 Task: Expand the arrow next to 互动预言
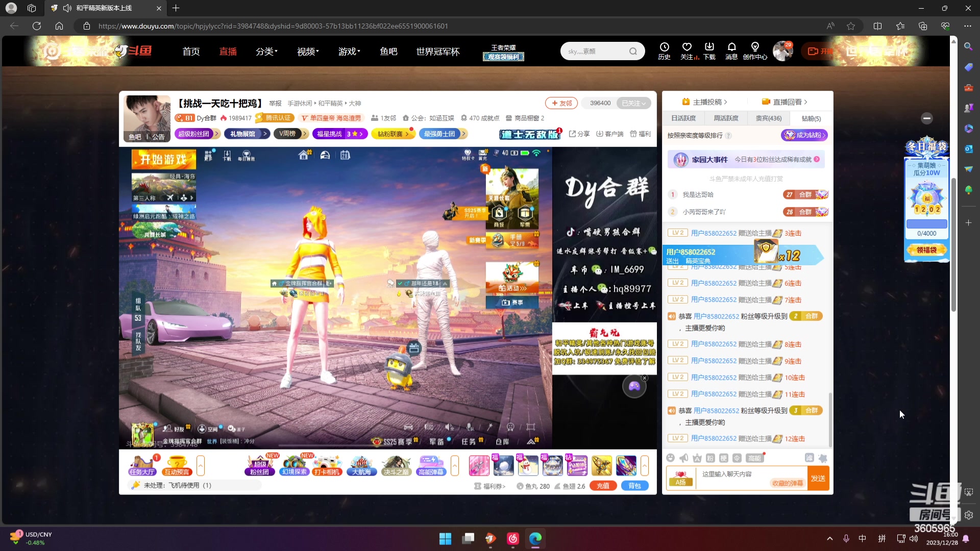tap(201, 465)
